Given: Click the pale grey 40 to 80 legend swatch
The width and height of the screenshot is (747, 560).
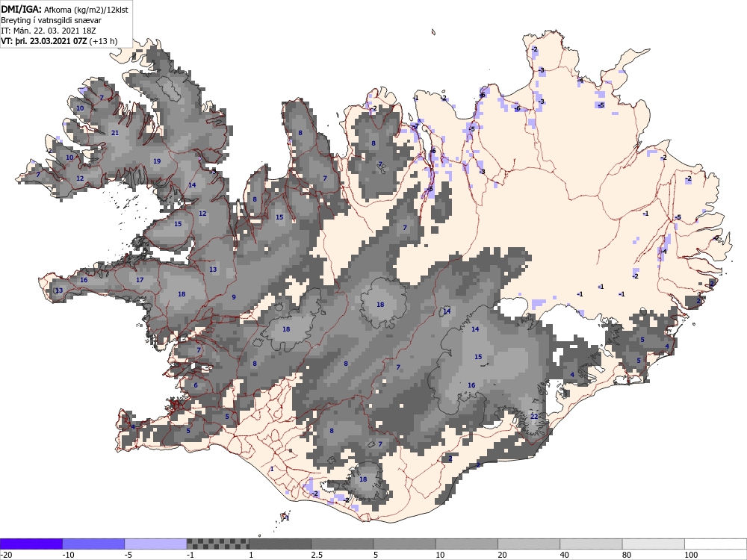Looking at the screenshot, I should [591, 544].
